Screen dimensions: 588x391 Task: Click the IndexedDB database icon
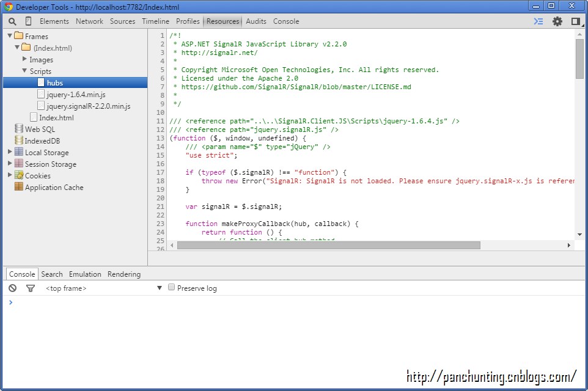pyautogui.click(x=19, y=140)
